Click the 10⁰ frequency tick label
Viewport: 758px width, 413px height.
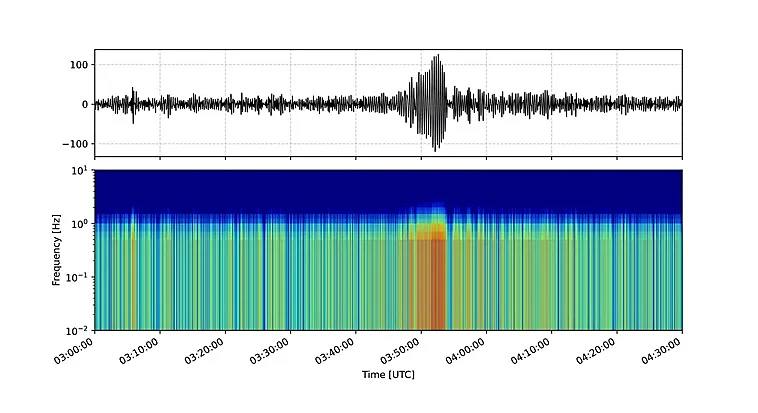[x=80, y=224]
